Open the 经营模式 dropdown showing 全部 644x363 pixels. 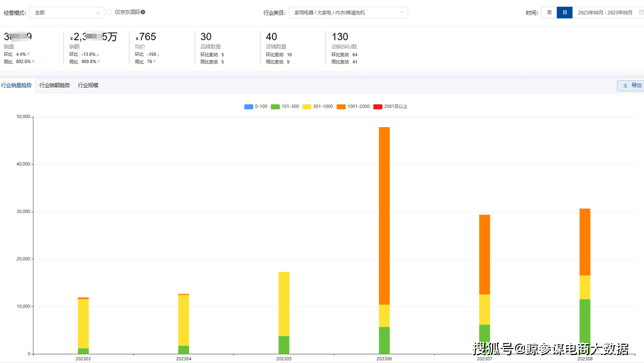click(67, 12)
